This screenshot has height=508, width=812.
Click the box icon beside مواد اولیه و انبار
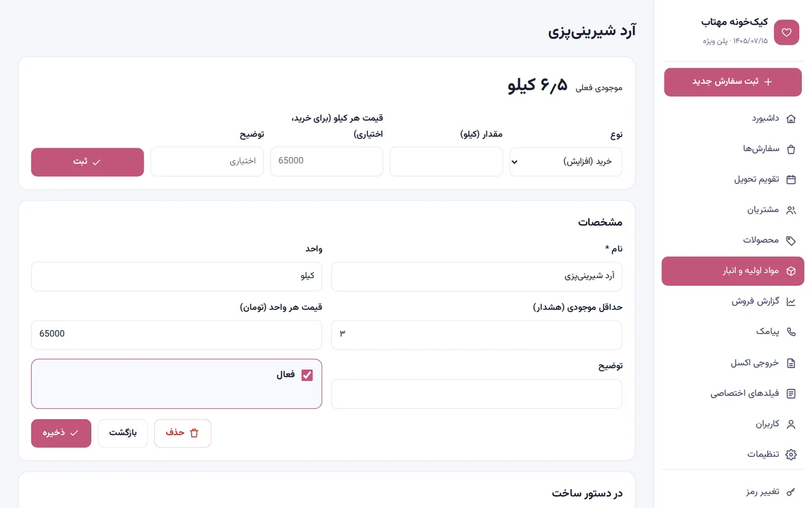pyautogui.click(x=790, y=271)
